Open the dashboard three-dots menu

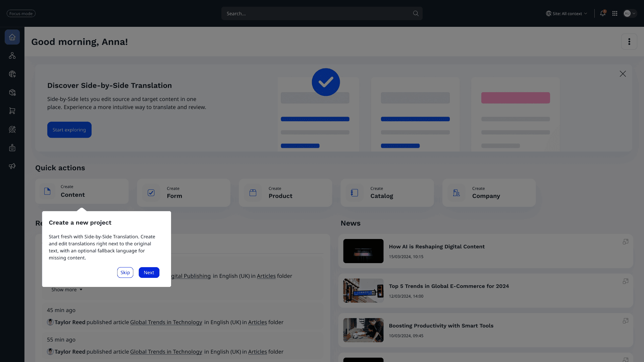629,42
